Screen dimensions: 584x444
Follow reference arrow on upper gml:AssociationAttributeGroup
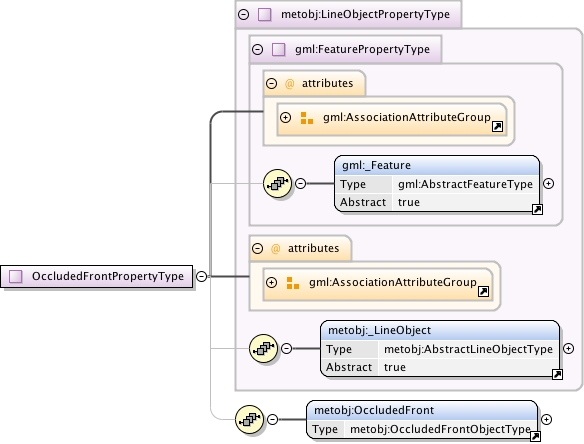[497, 127]
